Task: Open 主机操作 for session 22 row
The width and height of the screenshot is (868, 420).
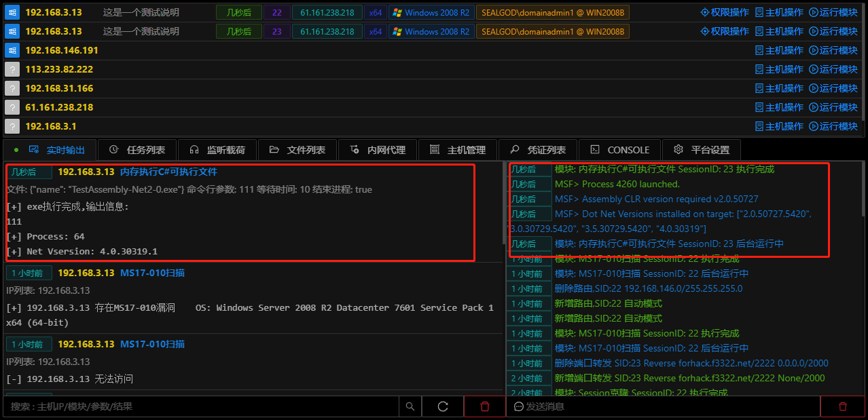Action: pos(779,12)
